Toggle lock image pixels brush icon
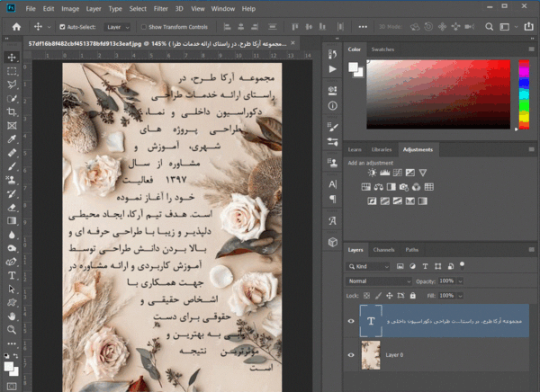 (x=378, y=296)
